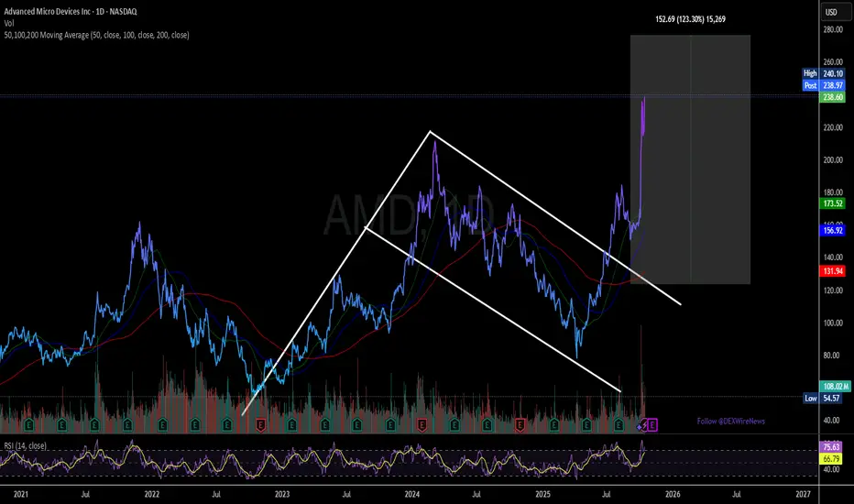Select the RSI (14, close) legend
This screenshot has height=504, width=854.
(x=25, y=445)
